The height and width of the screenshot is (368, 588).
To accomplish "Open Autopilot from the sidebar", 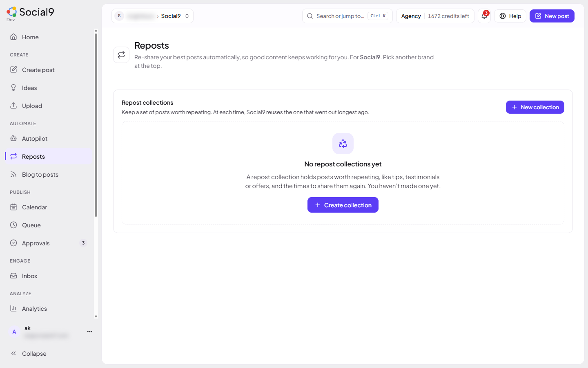I will [x=49, y=139].
